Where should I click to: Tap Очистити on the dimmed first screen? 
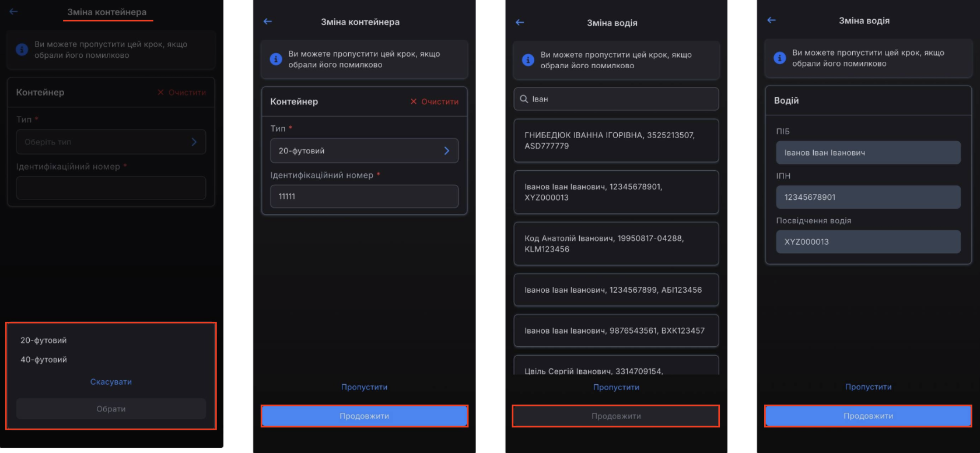(x=181, y=92)
